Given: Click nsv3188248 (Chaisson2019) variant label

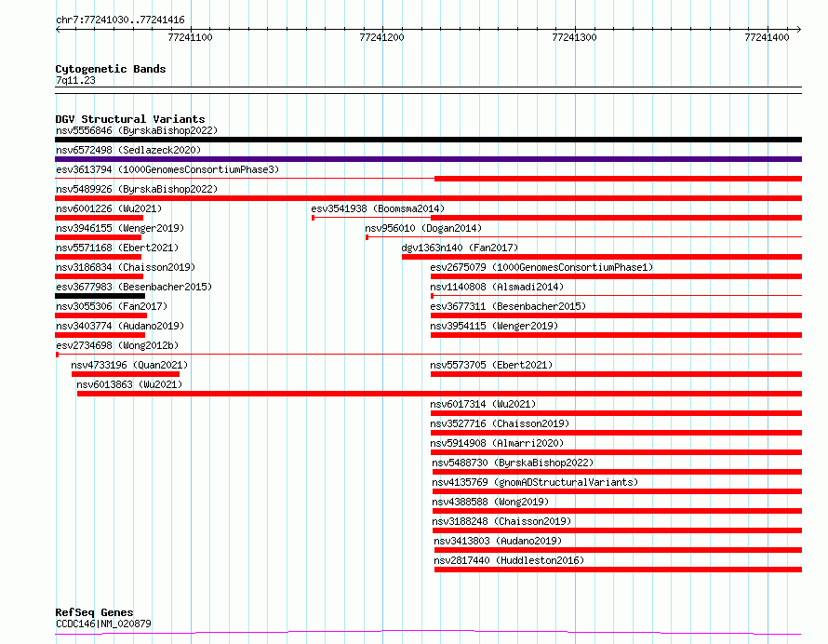Looking at the screenshot, I should tap(501, 521).
